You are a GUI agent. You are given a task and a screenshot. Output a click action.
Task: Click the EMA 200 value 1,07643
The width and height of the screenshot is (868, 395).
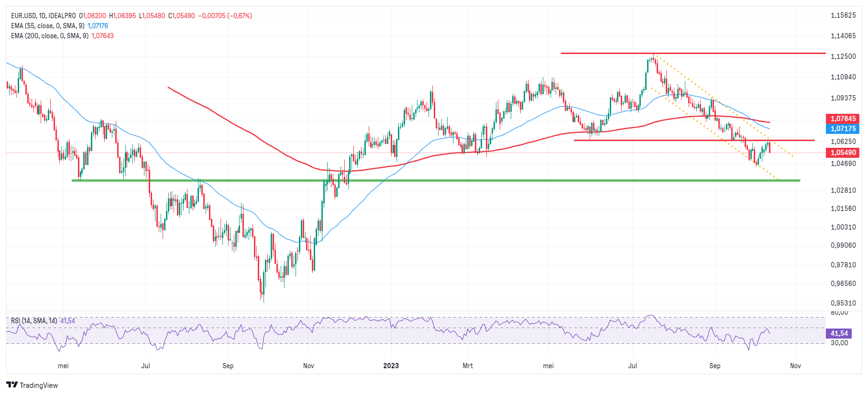[x=102, y=36]
